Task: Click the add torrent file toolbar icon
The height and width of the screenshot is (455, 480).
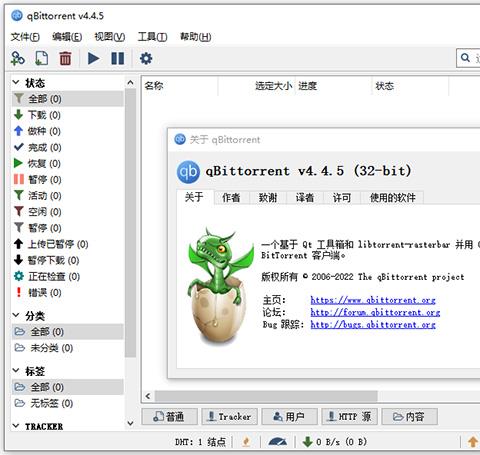Action: (x=42, y=58)
